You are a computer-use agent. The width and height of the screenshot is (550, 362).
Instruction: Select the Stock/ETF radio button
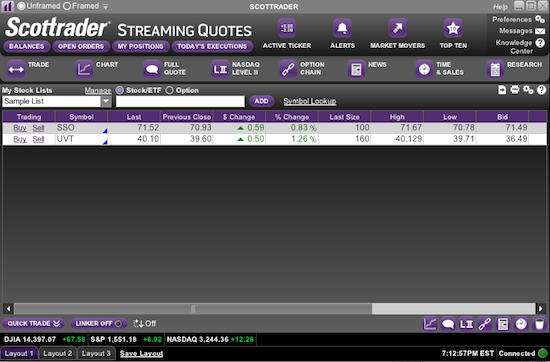tap(120, 90)
